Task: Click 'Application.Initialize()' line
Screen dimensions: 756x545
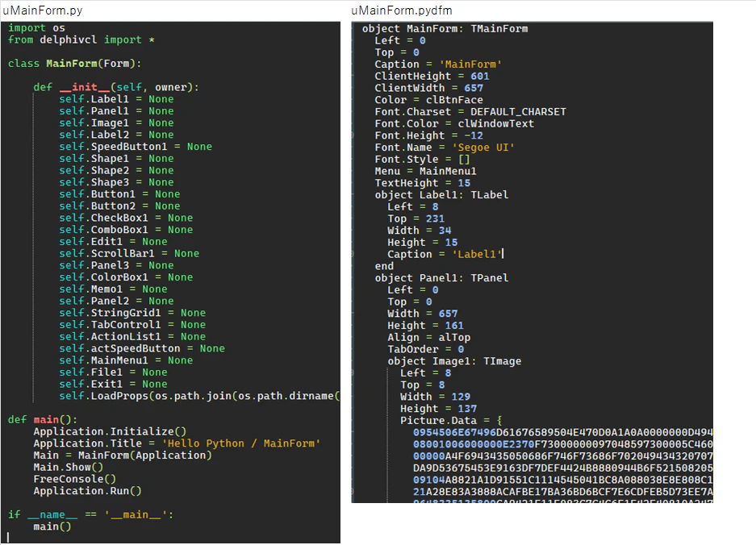Action: click(110, 431)
